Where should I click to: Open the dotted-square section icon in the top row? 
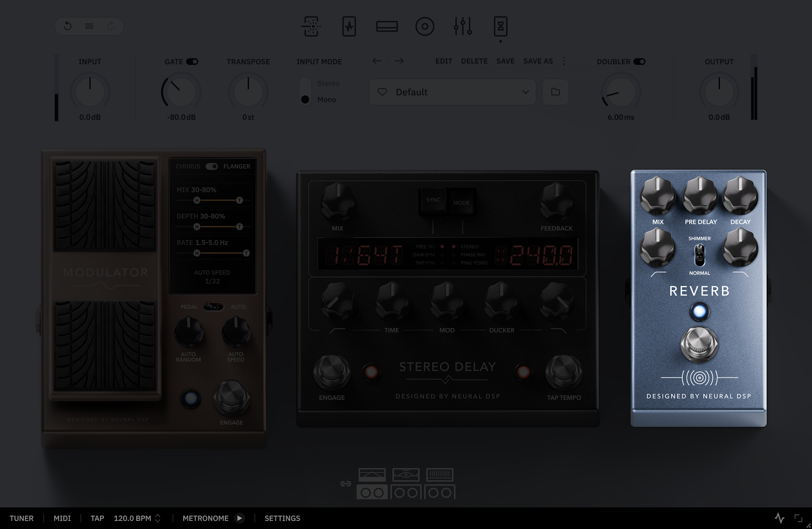(x=311, y=26)
